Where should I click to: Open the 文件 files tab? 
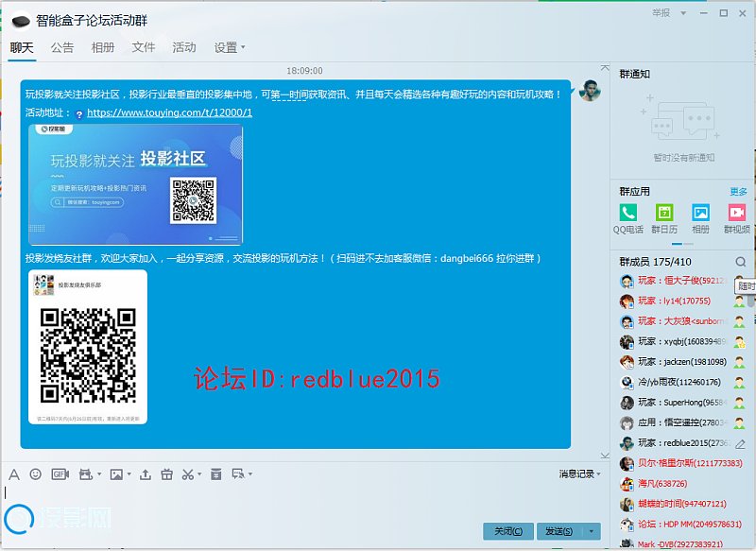point(144,47)
